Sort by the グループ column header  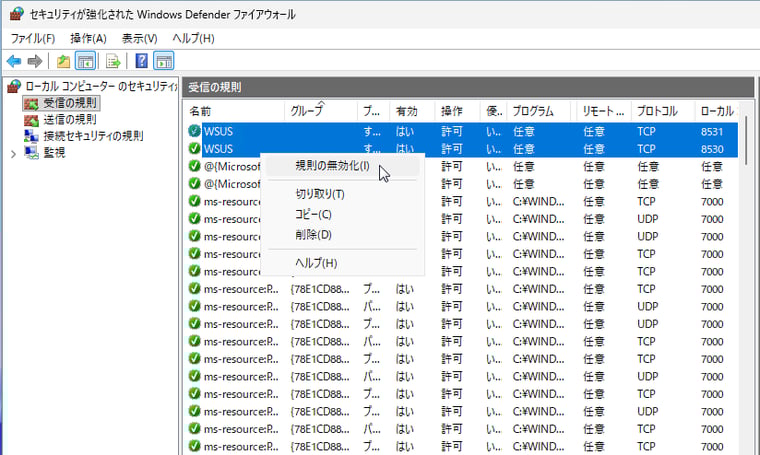[321, 111]
